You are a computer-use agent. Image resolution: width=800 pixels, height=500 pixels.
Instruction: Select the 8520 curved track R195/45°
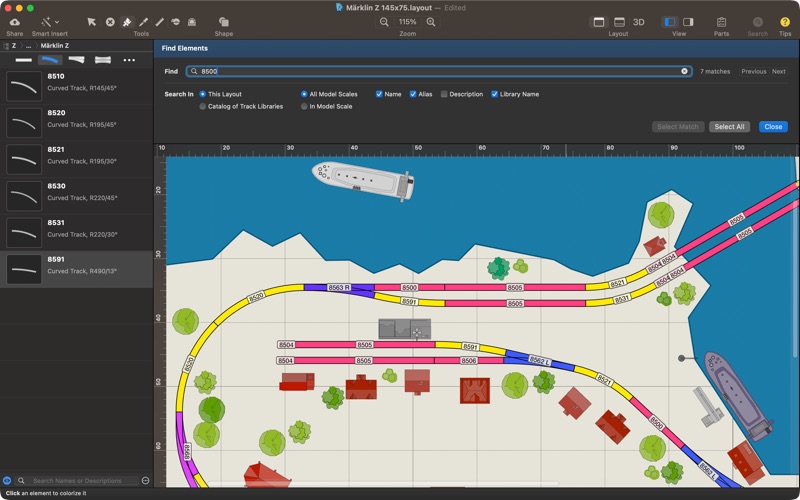pyautogui.click(x=77, y=123)
